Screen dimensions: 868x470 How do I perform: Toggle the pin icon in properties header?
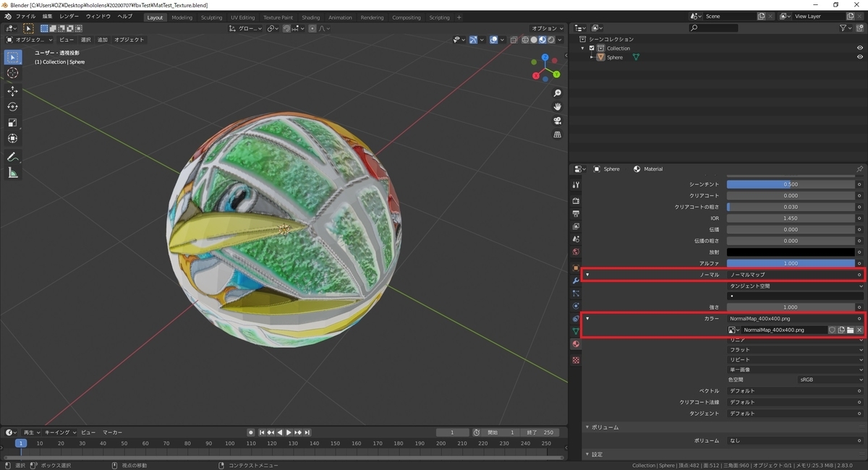pos(859,168)
